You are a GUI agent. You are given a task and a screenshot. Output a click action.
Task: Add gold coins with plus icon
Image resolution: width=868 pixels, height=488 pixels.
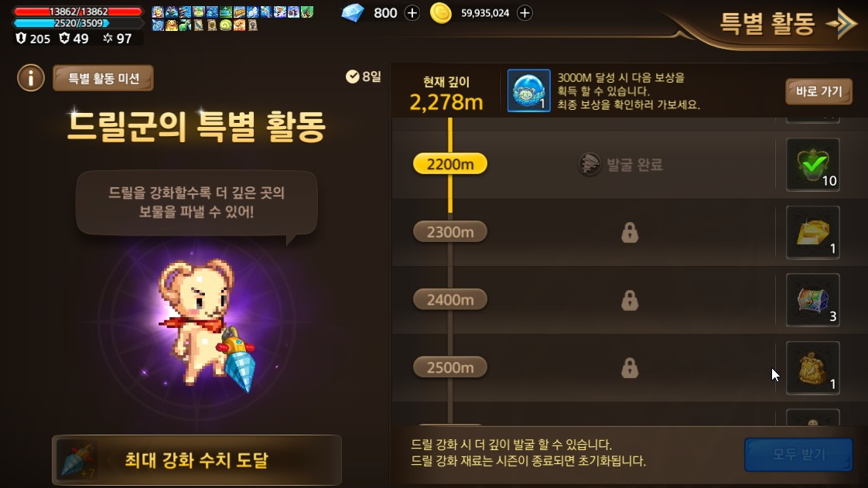point(525,12)
